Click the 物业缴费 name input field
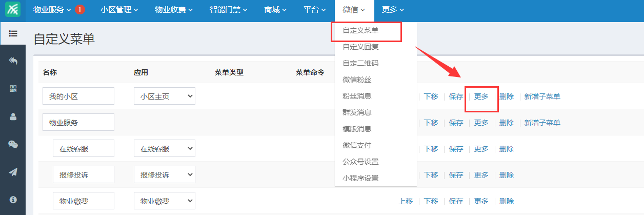The image size is (644, 215). (x=84, y=201)
